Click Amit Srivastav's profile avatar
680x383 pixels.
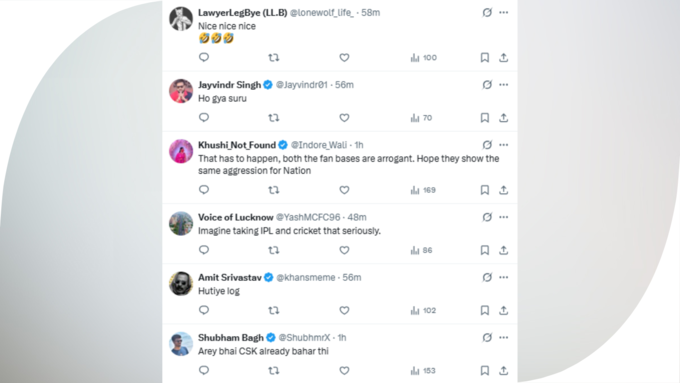181,284
